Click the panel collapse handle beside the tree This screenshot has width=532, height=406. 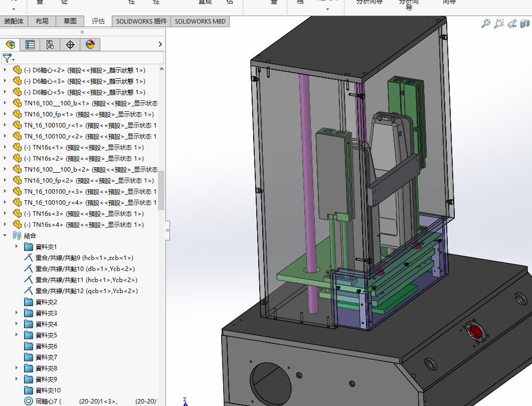click(167, 230)
